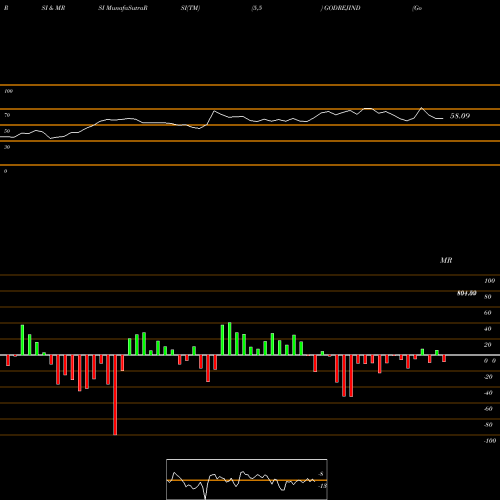The height and width of the screenshot is (500, 500).
Task: Click the MR panel label
Action: [446, 260]
